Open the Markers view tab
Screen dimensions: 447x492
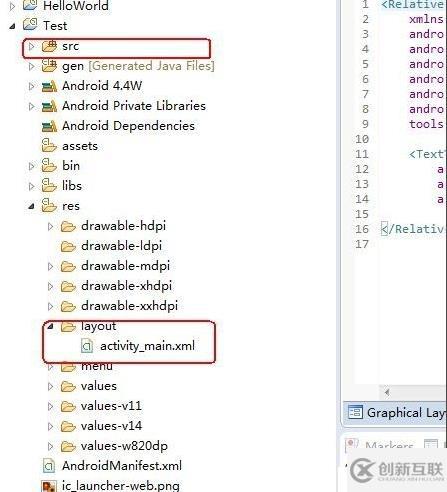pos(381,445)
